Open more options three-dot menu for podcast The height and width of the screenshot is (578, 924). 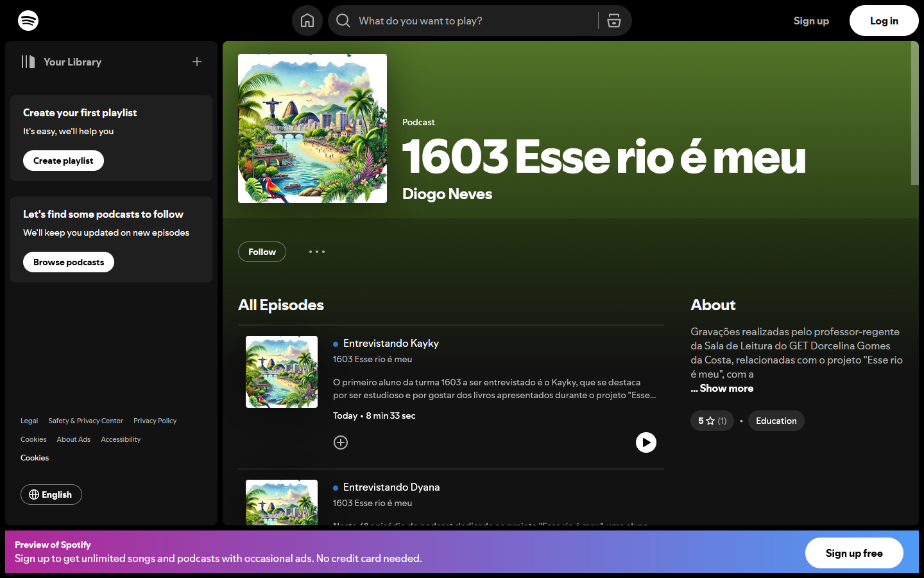click(x=317, y=252)
